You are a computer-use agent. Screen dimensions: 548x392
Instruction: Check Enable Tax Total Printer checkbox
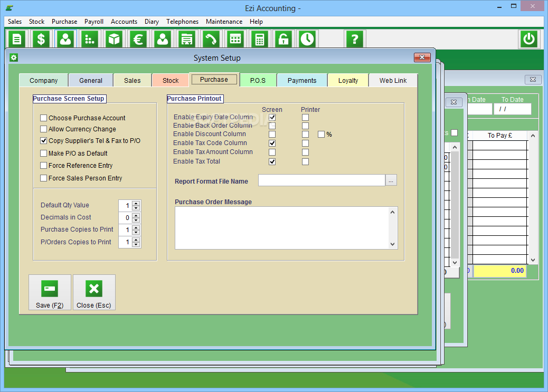tap(306, 162)
